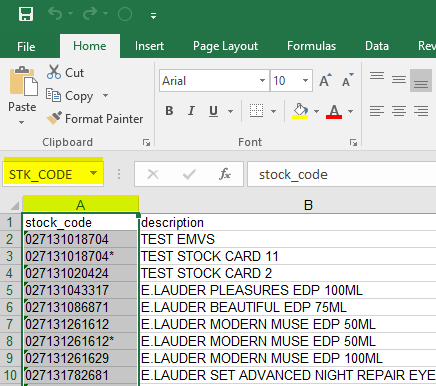
Task: Click Top Align icon
Action: [x=377, y=76]
